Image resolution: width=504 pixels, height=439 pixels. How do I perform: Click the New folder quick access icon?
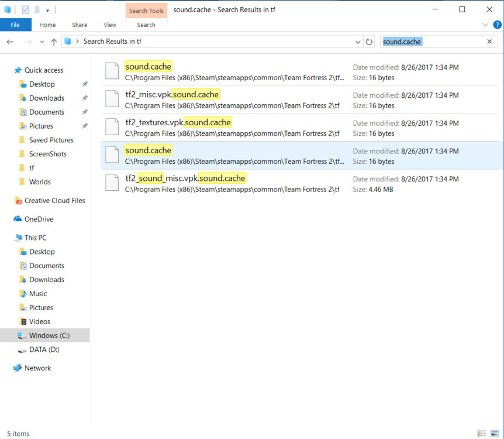[x=37, y=10]
